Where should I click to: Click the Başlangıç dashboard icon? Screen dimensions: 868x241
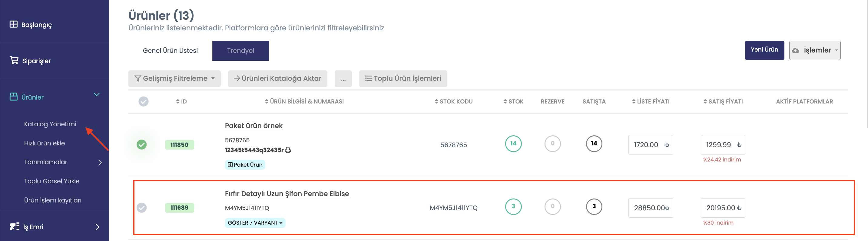[x=14, y=24]
